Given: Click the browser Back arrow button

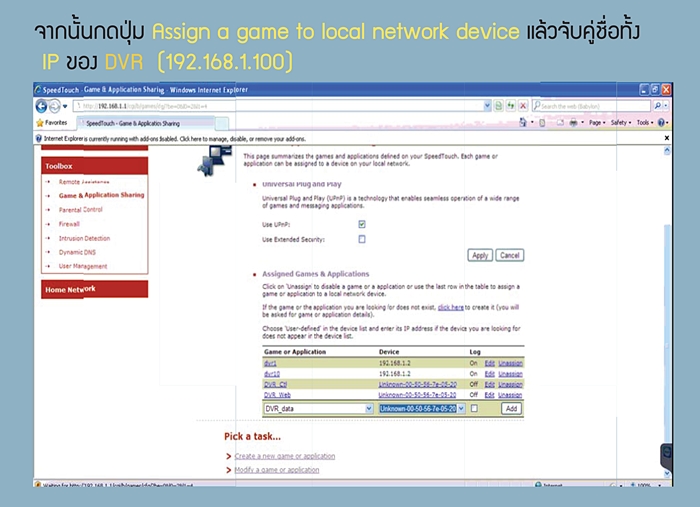Looking at the screenshot, I should 43,106.
